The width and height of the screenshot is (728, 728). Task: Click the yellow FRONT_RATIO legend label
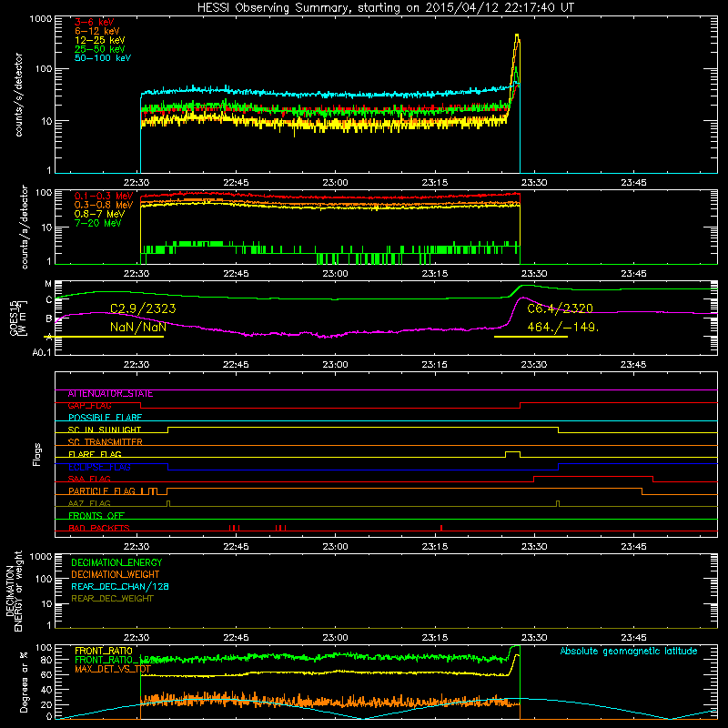pos(104,651)
